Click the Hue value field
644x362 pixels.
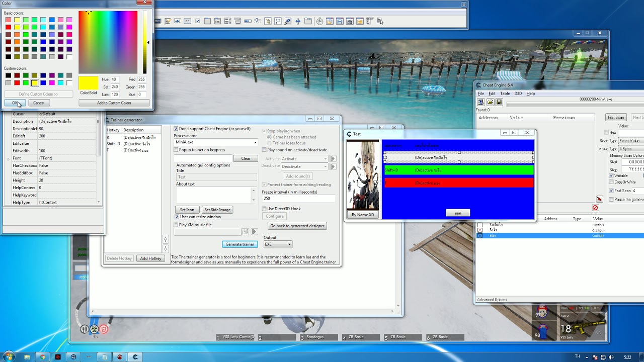point(114,79)
